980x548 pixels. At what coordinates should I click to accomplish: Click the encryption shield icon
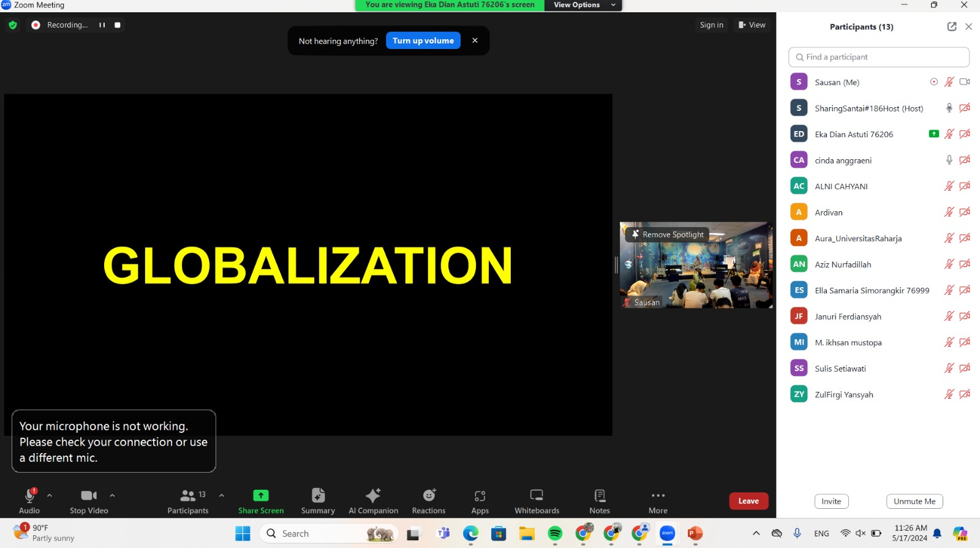pos(13,25)
